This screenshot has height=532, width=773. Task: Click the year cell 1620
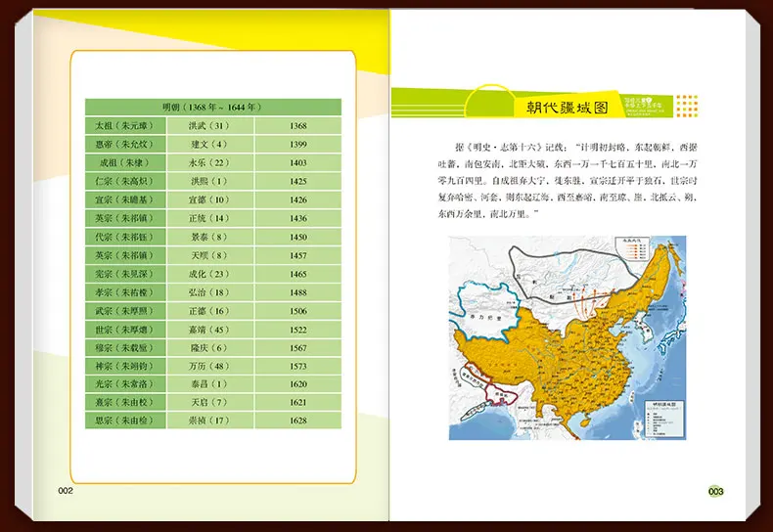[297, 384]
